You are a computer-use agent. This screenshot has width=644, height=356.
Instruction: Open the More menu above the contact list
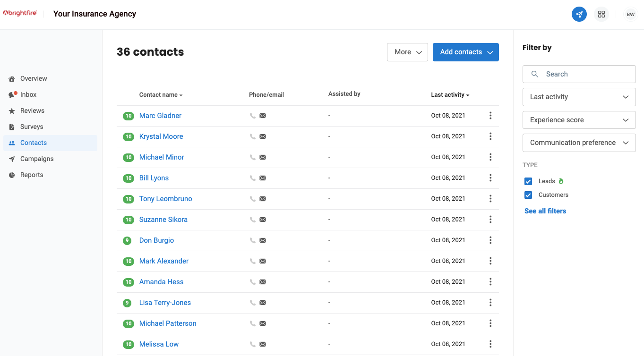407,52
